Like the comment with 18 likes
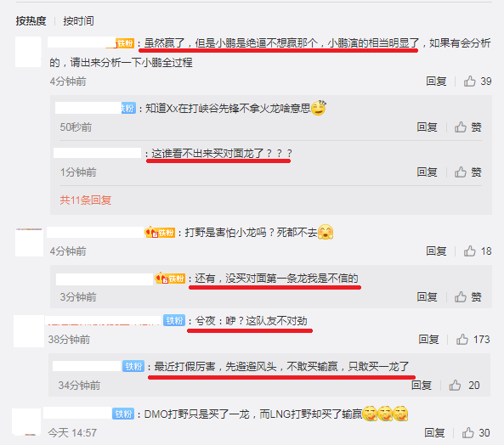 (478, 251)
